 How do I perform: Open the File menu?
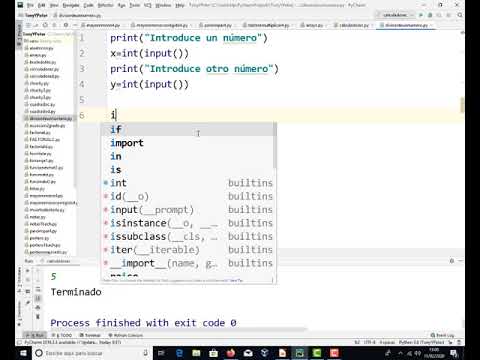point(30,5)
